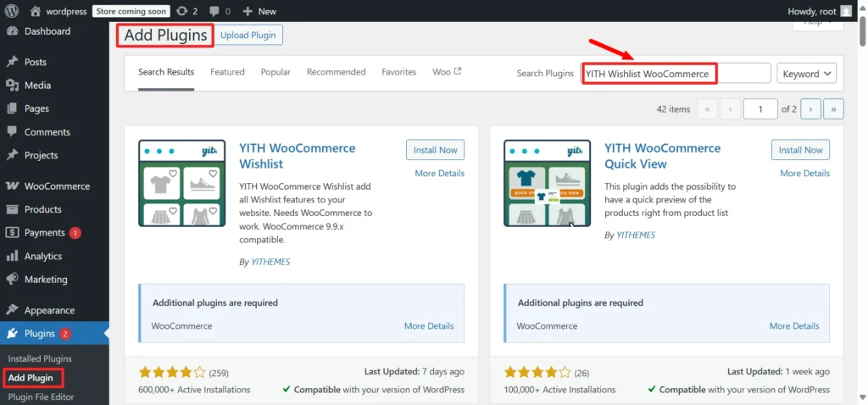Open Plugin File Editor submenu item
868x405 pixels.
[41, 397]
